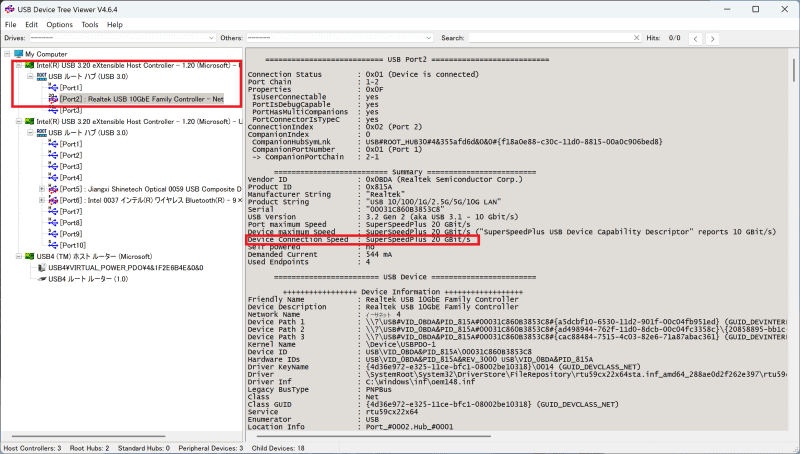
Task: Click the first Intel host controller chip icon
Action: (x=30, y=65)
